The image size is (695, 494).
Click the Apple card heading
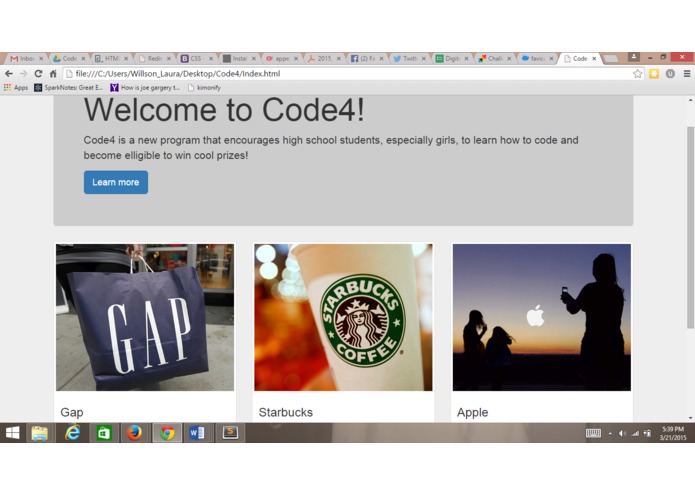pyautogui.click(x=472, y=412)
